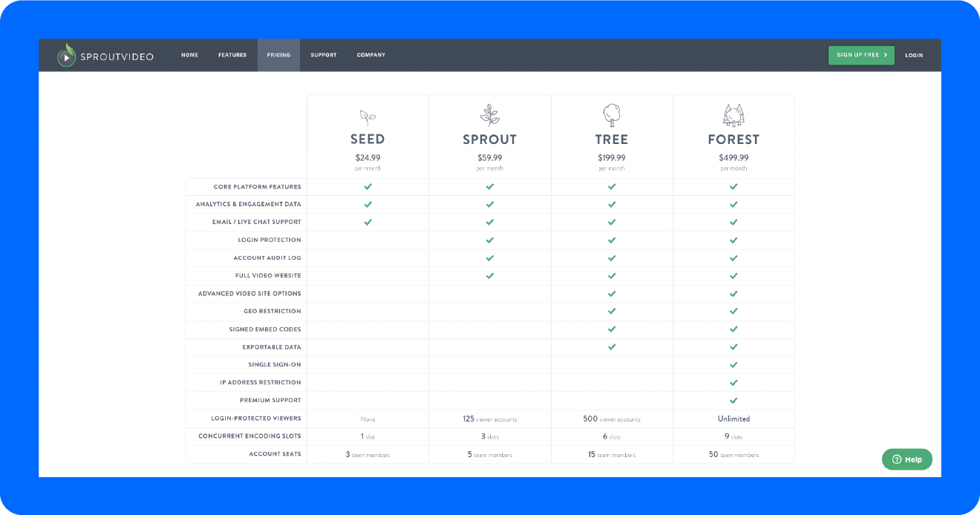Image resolution: width=980 pixels, height=515 pixels.
Task: Select the Sprout plan leafy icon
Action: pos(490,115)
